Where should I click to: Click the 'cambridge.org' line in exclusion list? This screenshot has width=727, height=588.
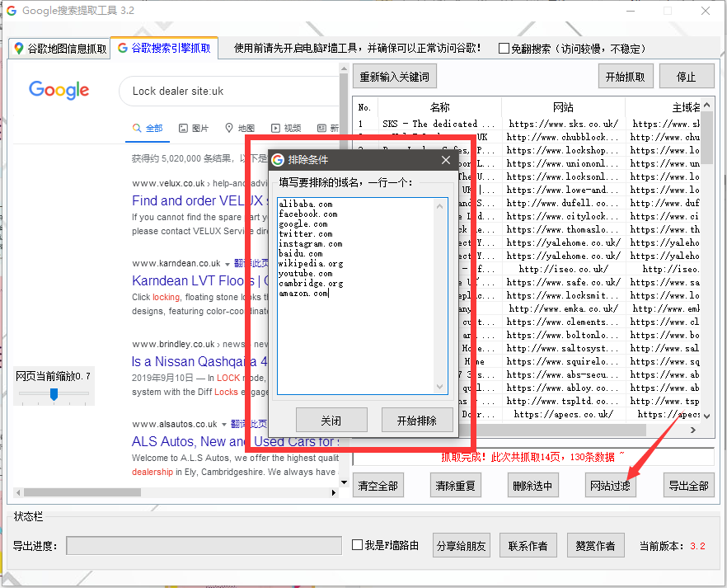[x=311, y=284]
